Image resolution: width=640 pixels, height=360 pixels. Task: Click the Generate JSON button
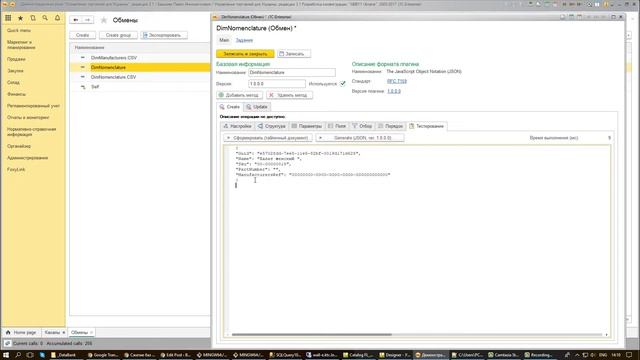coord(360,138)
